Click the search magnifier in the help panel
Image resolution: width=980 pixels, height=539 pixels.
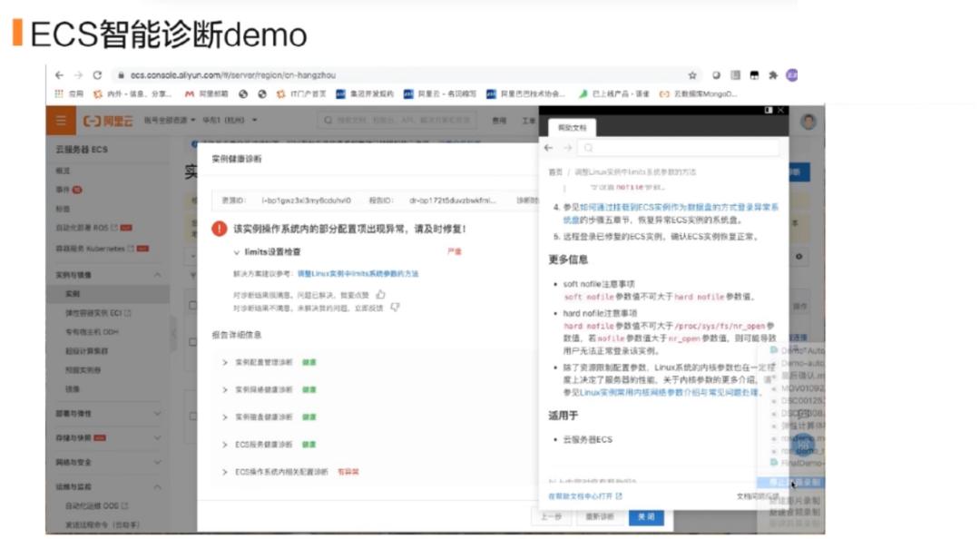point(586,148)
